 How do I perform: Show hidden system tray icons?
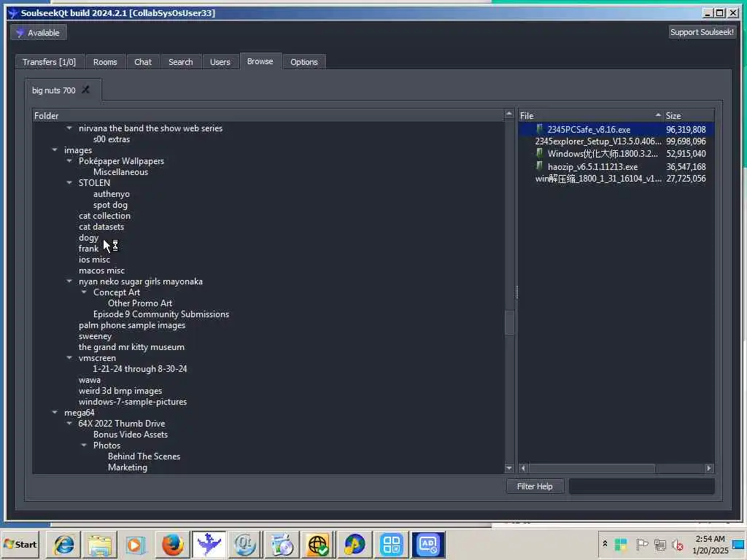coord(605,544)
